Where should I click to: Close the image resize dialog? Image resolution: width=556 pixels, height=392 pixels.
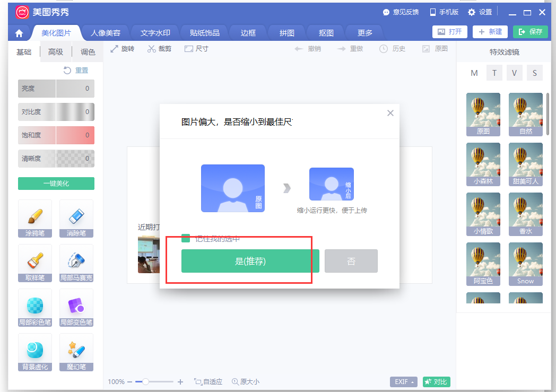click(x=390, y=113)
